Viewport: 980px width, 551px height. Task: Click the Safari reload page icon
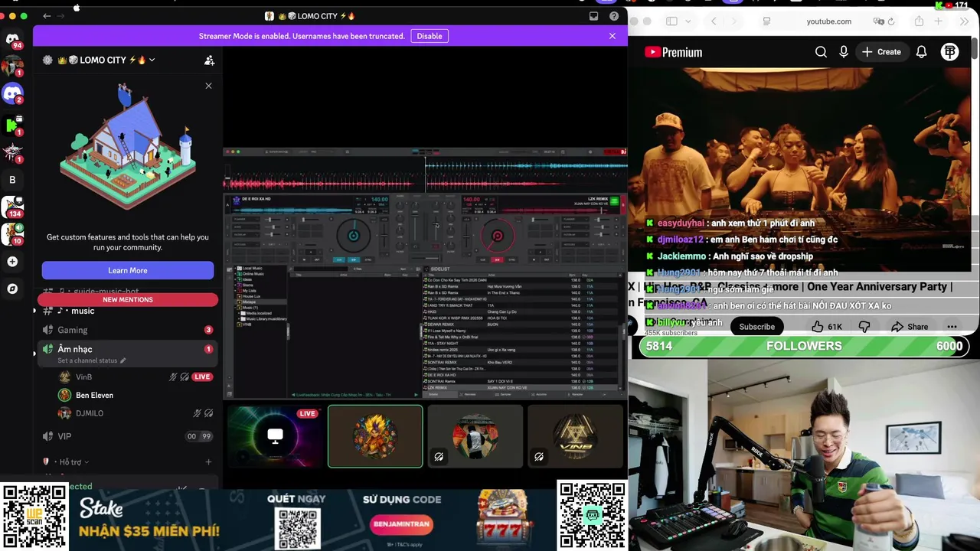click(891, 21)
